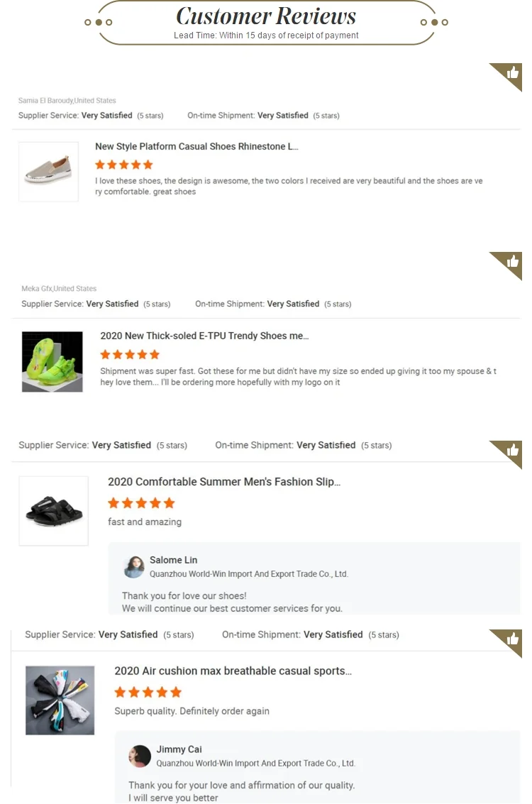Open 2020 New Thick-soled E-TPU Trendy Shoes link
This screenshot has width=532, height=804.
coord(204,336)
